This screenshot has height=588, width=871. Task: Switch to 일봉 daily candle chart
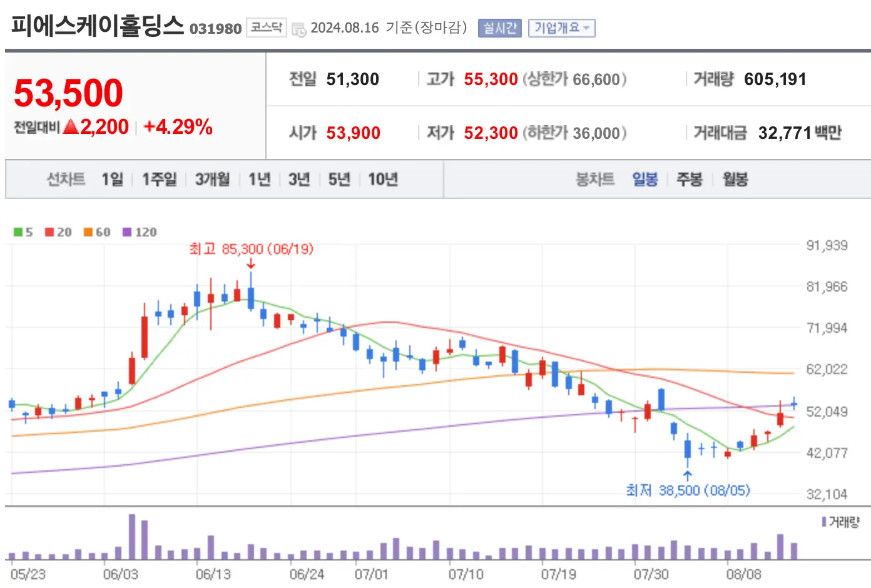point(645,180)
